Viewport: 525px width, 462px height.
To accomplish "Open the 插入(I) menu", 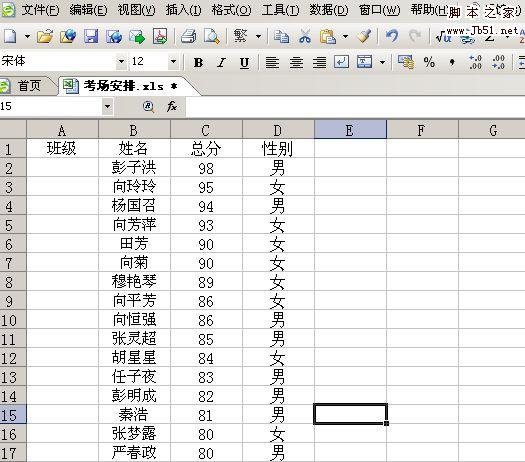I will click(x=183, y=10).
